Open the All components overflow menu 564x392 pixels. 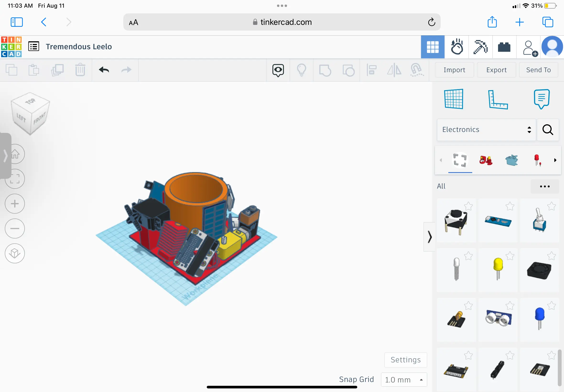coord(545,186)
